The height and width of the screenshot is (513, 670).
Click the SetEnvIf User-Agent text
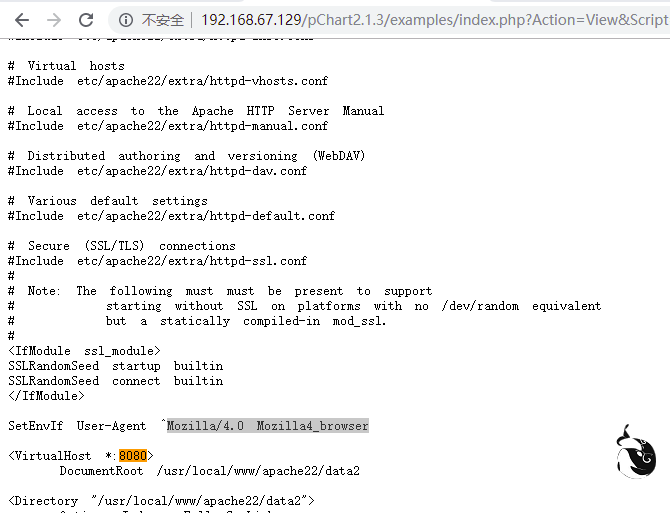[77, 426]
